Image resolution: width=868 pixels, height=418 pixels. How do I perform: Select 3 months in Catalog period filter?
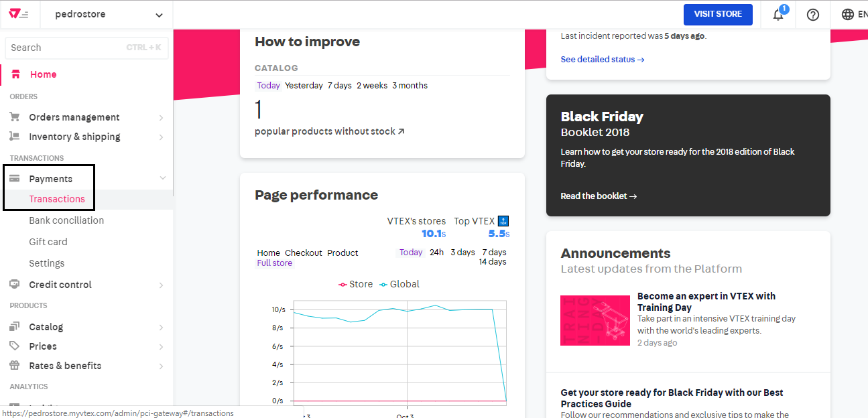(x=410, y=85)
